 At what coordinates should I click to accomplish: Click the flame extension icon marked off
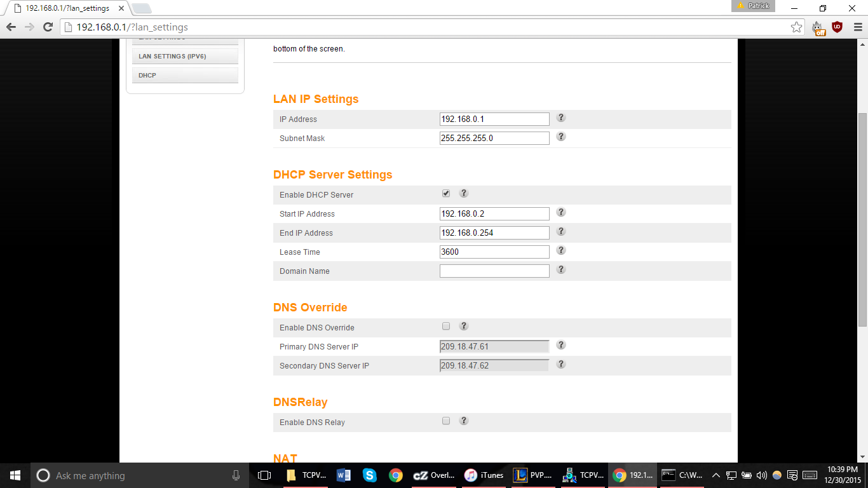[x=818, y=28]
